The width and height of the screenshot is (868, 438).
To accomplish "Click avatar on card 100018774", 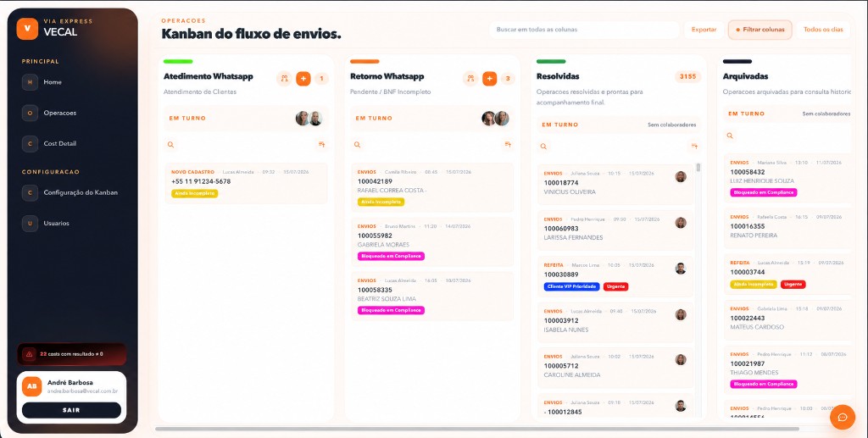I will click(x=681, y=176).
